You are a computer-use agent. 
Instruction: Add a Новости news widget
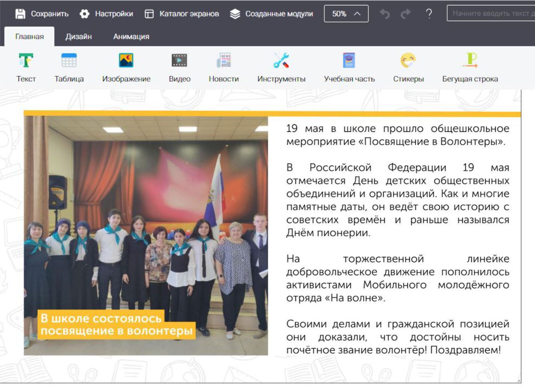click(224, 68)
